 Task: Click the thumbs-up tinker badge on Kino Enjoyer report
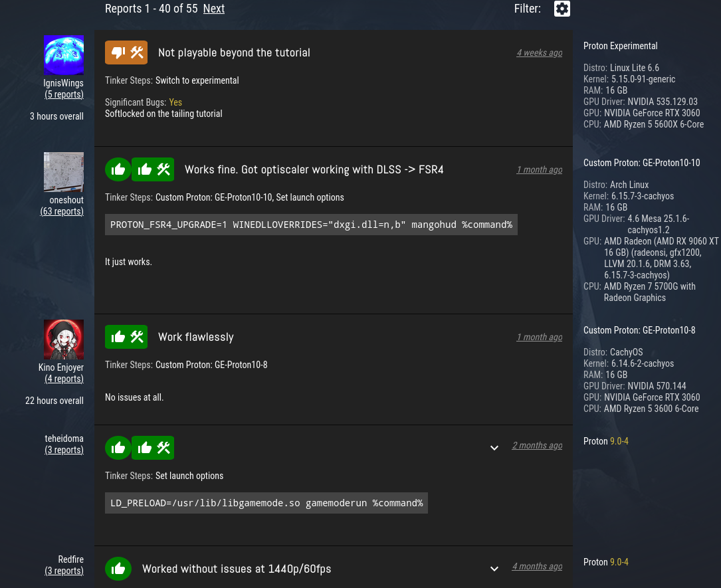click(126, 337)
